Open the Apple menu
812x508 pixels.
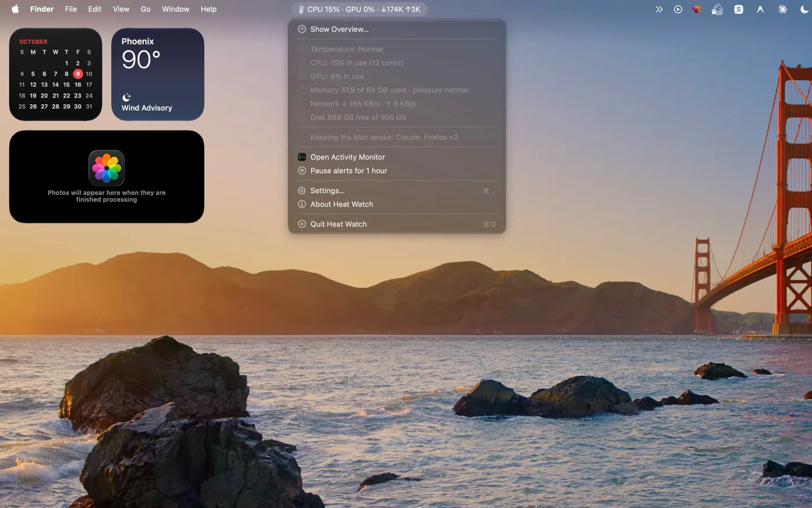tap(16, 9)
